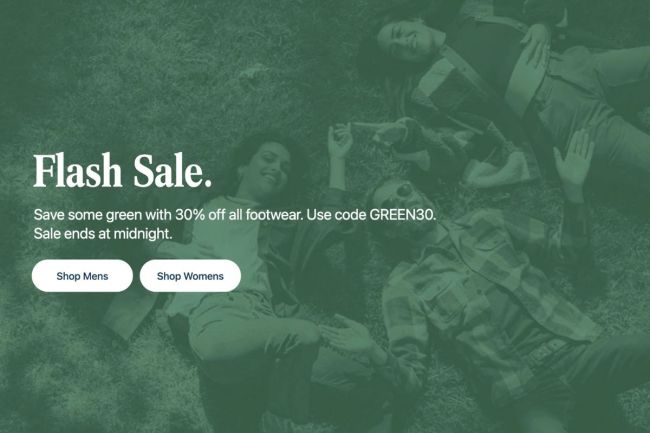Click the "Use code" text
The width and height of the screenshot is (650, 433).
coord(336,215)
